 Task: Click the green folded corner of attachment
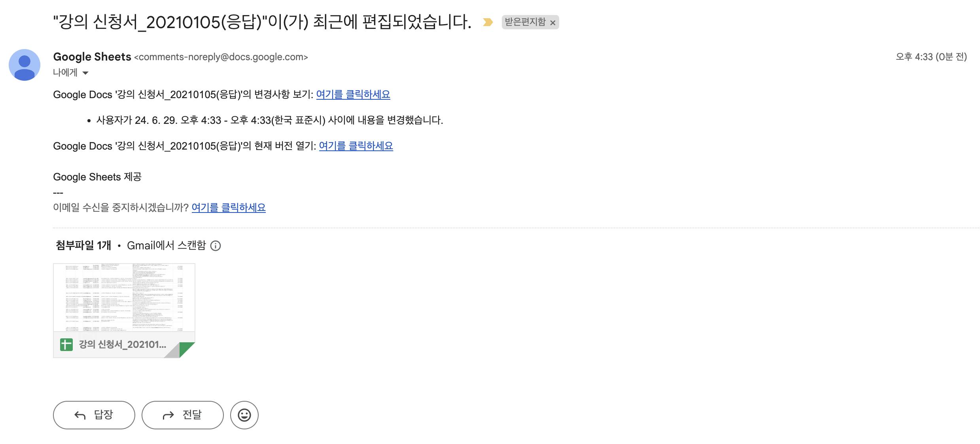coord(186,349)
